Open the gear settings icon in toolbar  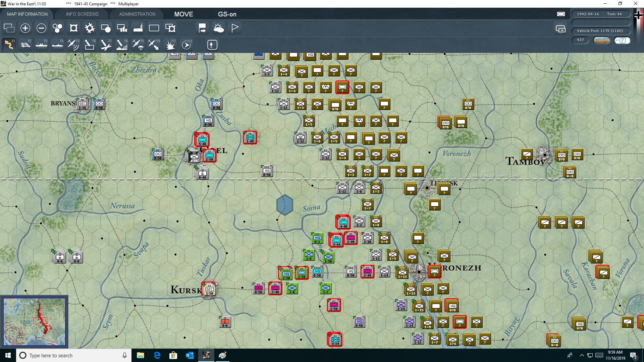90,28
